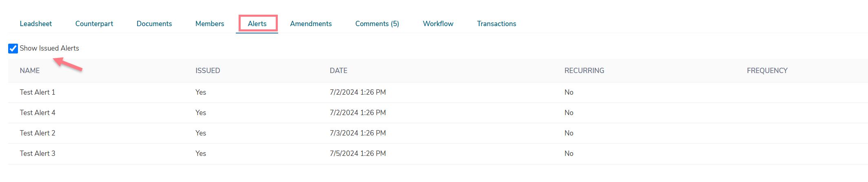
Task: Select the Test Alert 3 entry
Action: (x=438, y=153)
